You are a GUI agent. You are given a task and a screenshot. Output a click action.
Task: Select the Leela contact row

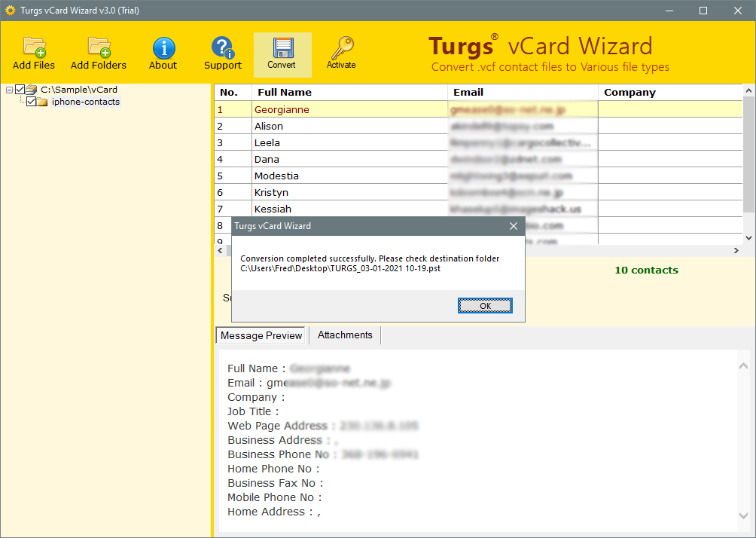point(478,143)
